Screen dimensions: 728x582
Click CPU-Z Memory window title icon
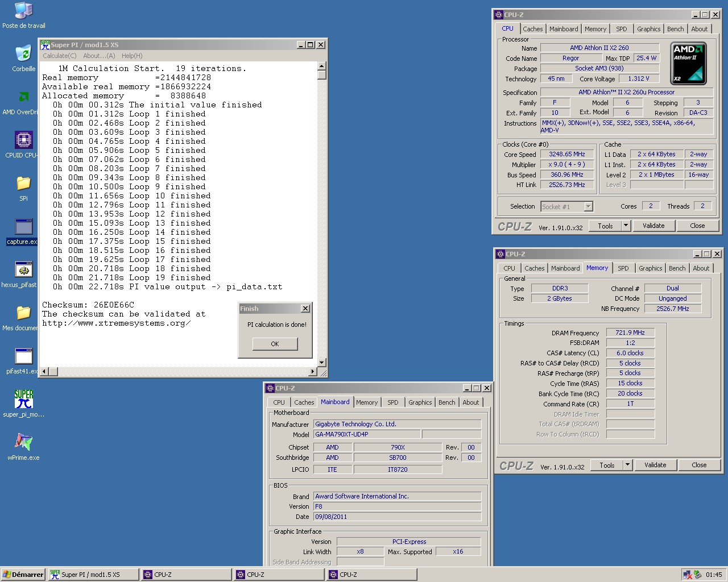tap(500, 254)
